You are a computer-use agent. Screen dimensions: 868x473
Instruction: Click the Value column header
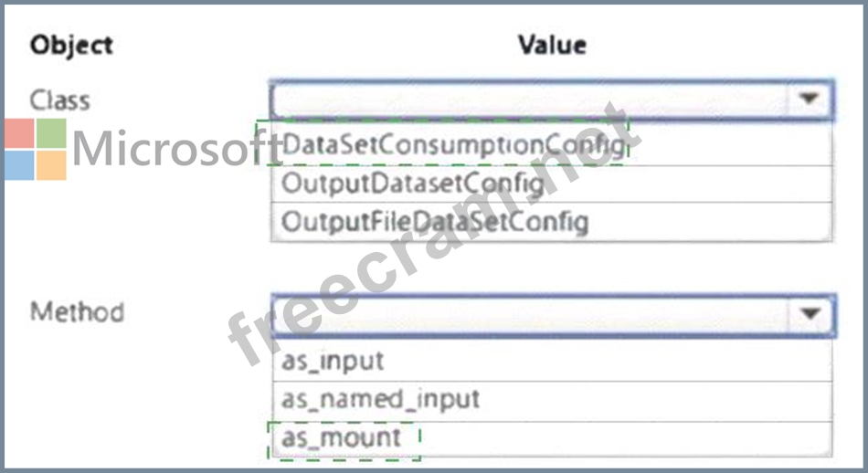552,45
